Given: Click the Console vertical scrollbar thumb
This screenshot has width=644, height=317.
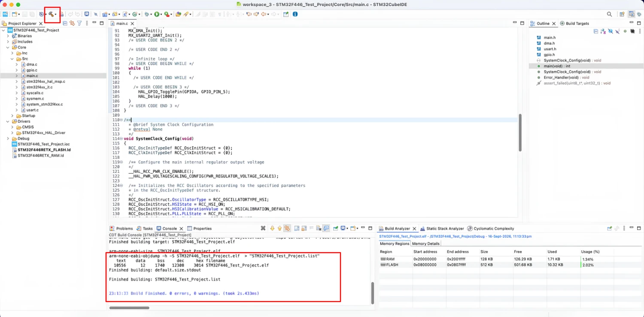Looking at the screenshot, I should (372, 293).
